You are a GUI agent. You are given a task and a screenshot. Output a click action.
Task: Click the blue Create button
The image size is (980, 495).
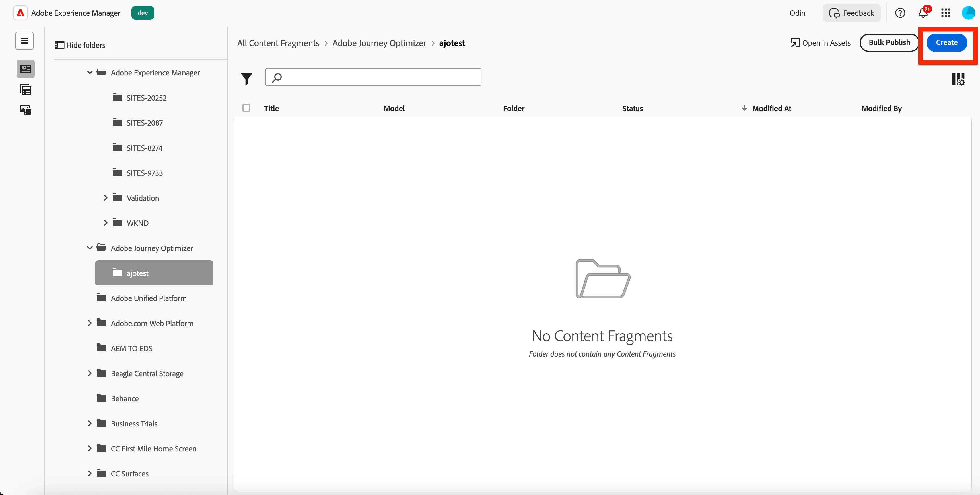(946, 43)
